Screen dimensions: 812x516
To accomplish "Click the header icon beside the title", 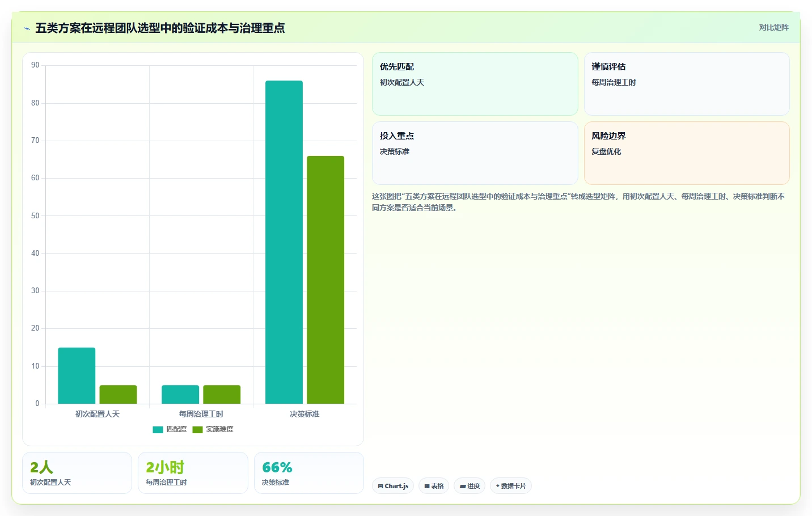I will (x=27, y=28).
